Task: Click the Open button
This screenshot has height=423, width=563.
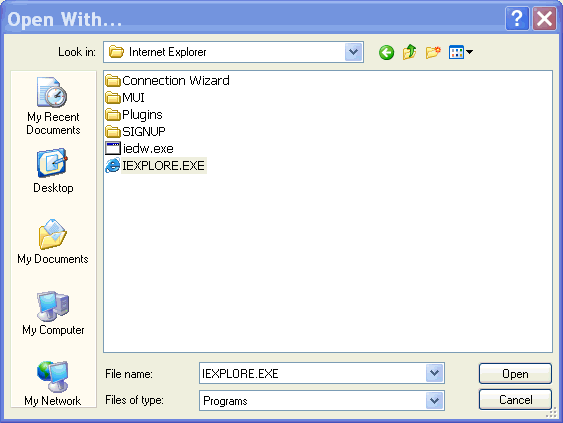Action: 515,374
